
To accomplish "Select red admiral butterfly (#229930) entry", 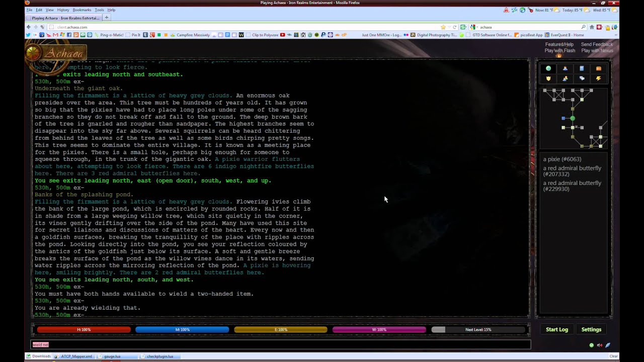I will (x=572, y=186).
